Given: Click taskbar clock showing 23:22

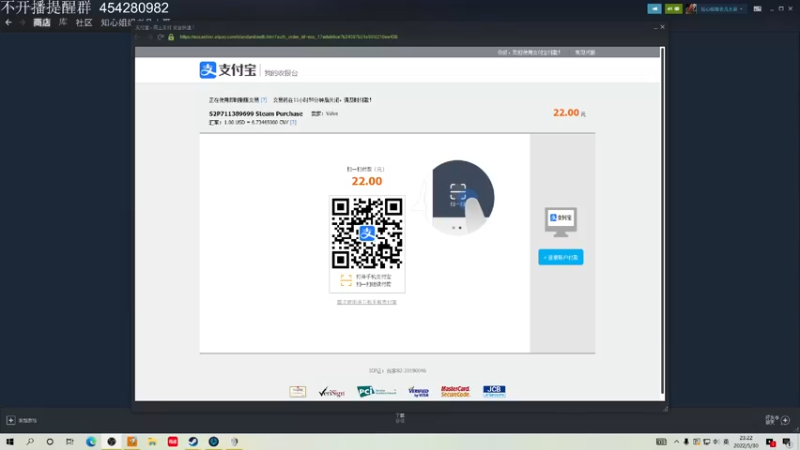Looking at the screenshot, I should pos(746,442).
